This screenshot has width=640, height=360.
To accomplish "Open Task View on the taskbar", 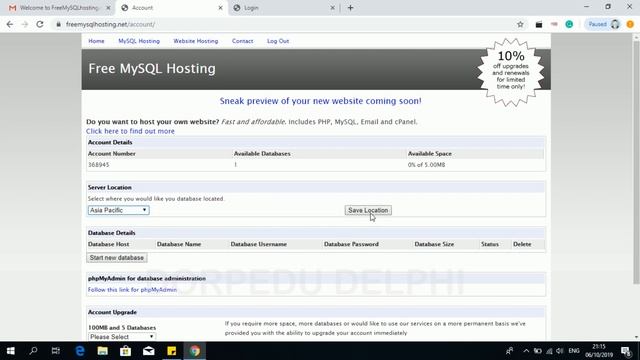I will pyautogui.click(x=56, y=351).
